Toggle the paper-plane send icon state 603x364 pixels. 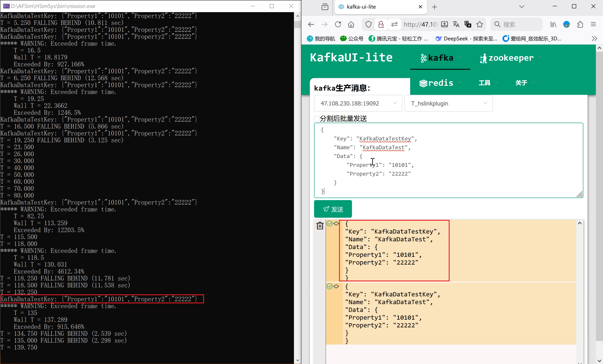coord(326,209)
